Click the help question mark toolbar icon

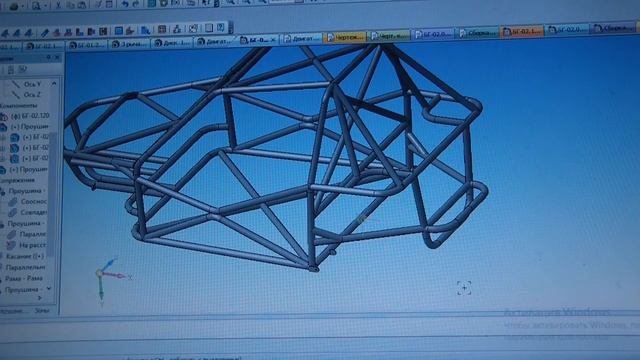coord(221,27)
